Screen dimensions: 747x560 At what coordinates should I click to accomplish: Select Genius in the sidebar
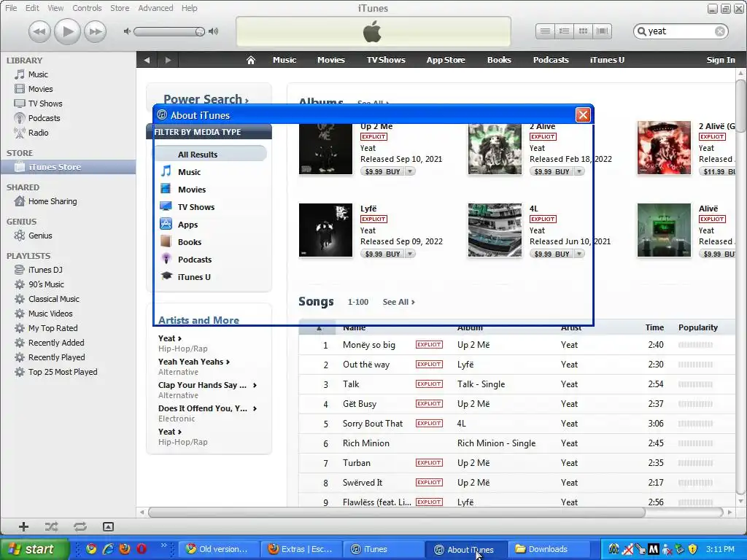pyautogui.click(x=40, y=236)
